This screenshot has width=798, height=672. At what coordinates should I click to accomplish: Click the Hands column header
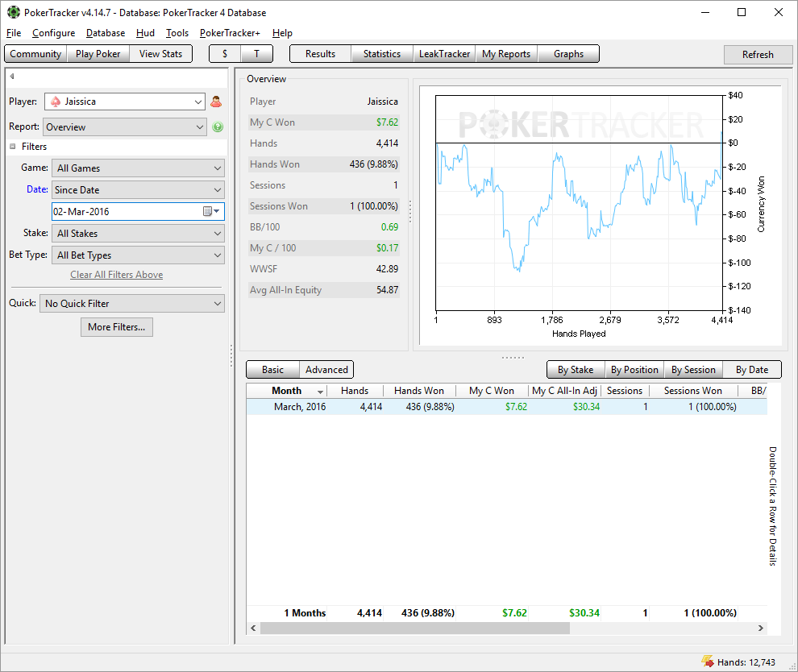pos(355,391)
